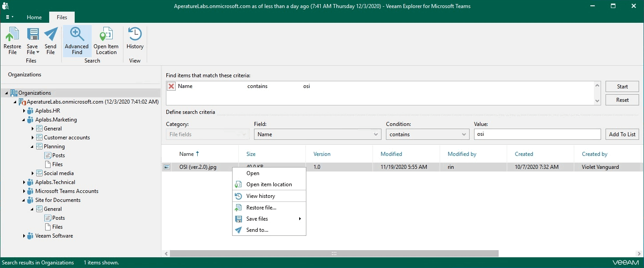Expand the Aplabs.HR tree node

pos(24,111)
